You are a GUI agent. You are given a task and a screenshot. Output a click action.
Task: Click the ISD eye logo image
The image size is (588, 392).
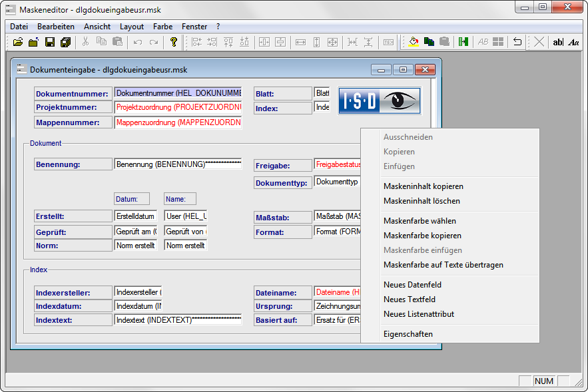(379, 100)
